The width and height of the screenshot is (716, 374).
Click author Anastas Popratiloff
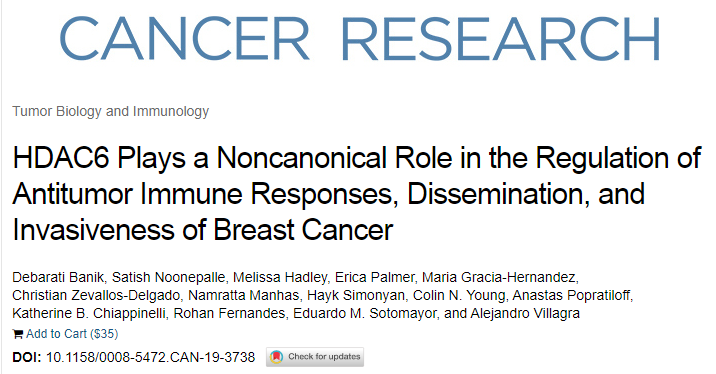click(571, 295)
